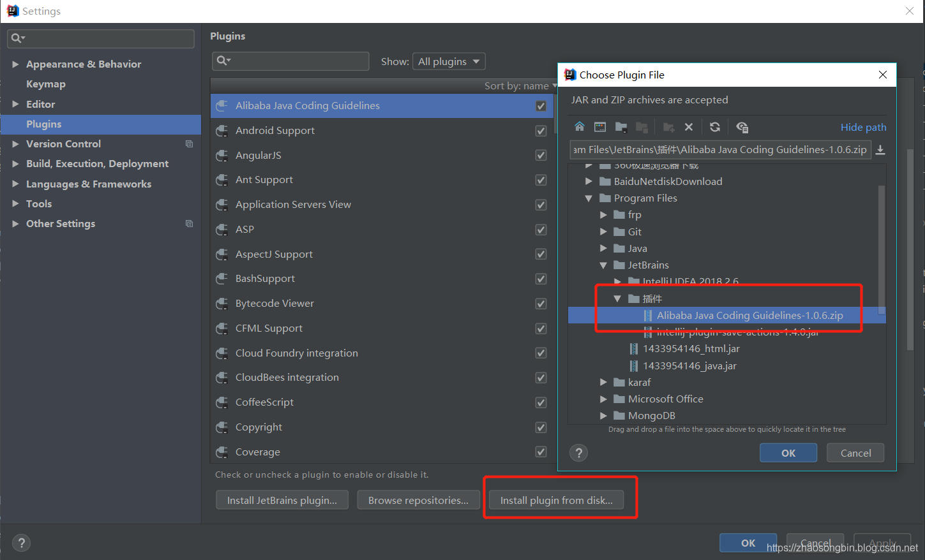Viewport: 925px width, 560px height.
Task: Click the delete (X) toolbar icon
Action: point(689,127)
